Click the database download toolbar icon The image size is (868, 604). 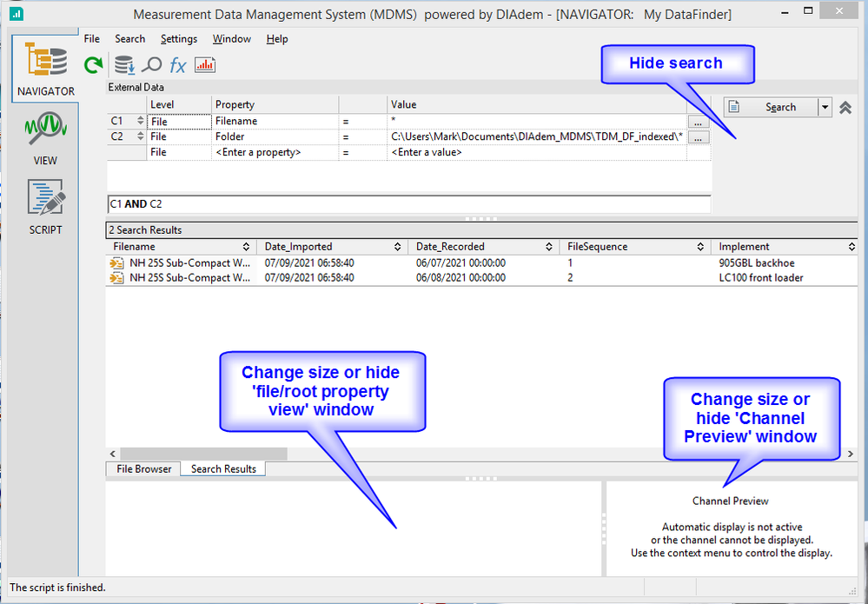click(x=124, y=65)
